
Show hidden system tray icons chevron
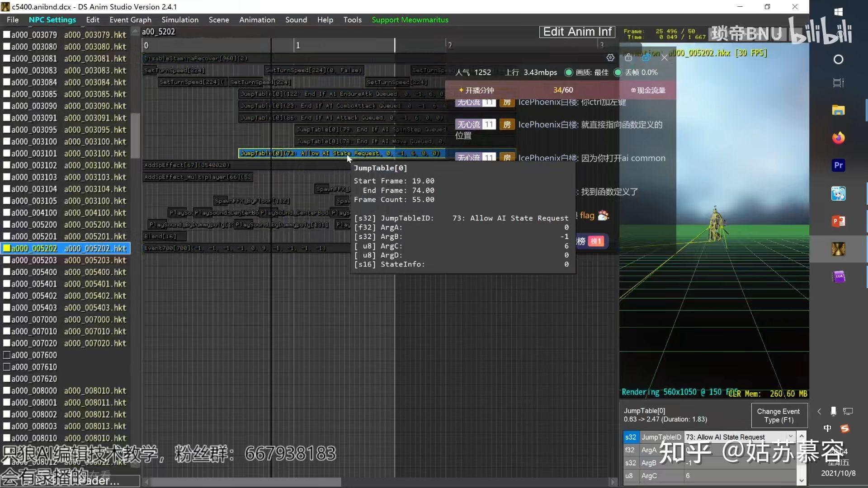[x=819, y=411]
